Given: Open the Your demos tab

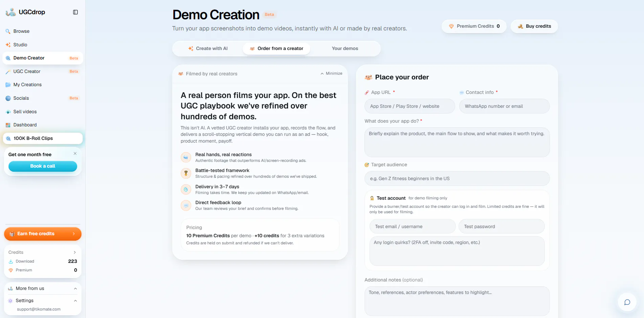Looking at the screenshot, I should (345, 49).
